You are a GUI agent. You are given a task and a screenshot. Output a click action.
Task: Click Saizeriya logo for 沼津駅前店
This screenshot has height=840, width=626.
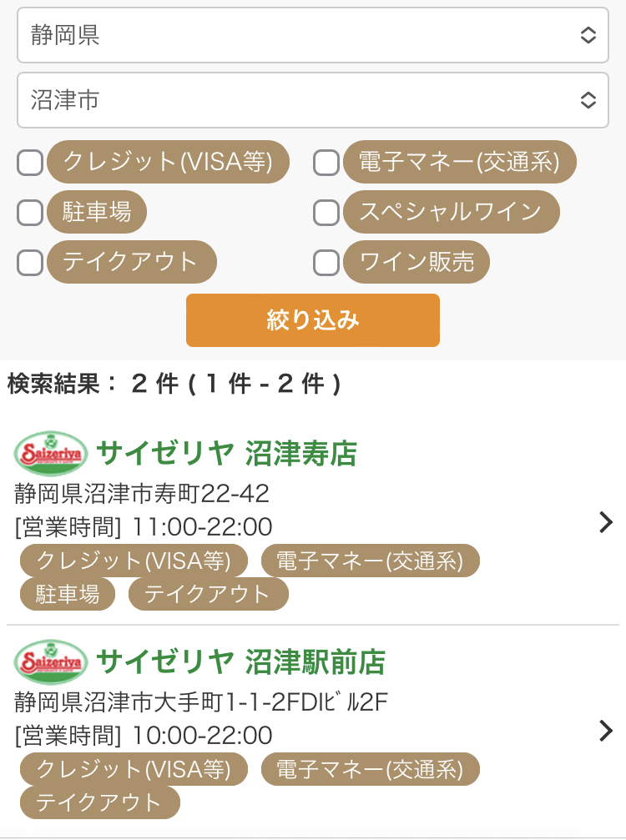coord(50,661)
